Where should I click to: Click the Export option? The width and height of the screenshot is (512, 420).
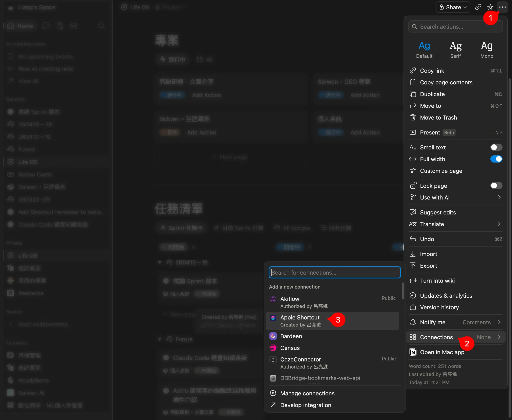[x=455, y=266]
